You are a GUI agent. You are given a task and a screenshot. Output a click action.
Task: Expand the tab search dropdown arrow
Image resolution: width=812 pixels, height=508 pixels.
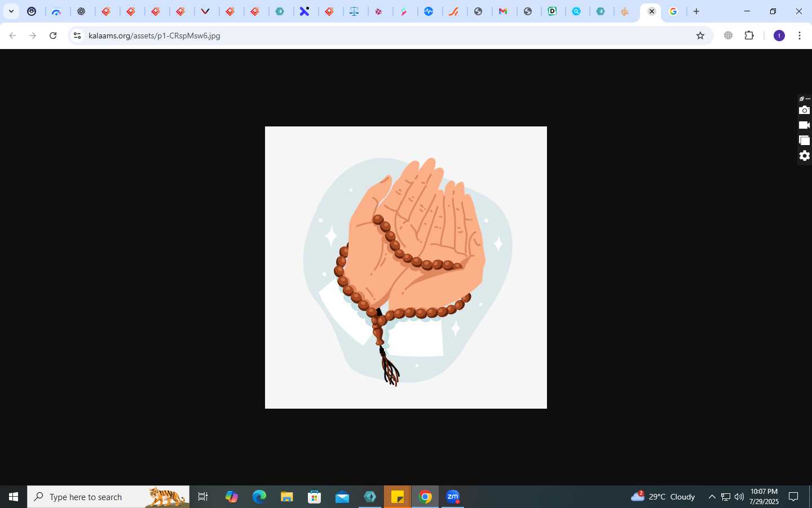pyautogui.click(x=11, y=11)
